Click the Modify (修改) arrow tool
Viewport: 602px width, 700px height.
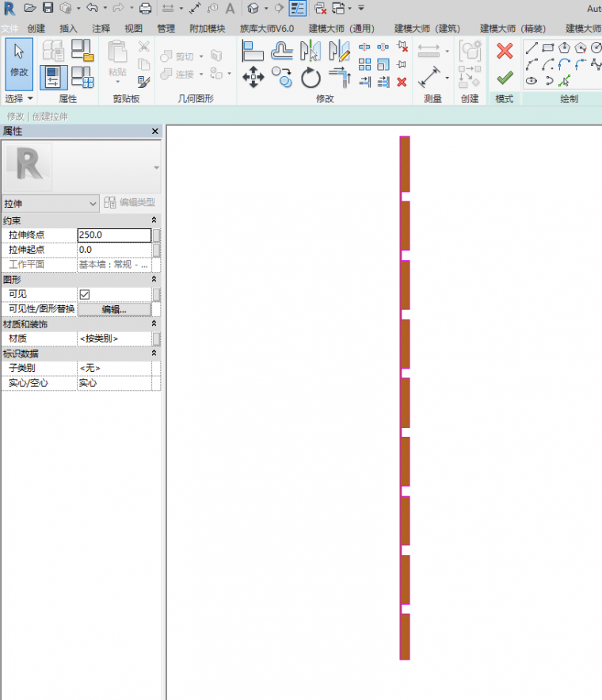19,59
